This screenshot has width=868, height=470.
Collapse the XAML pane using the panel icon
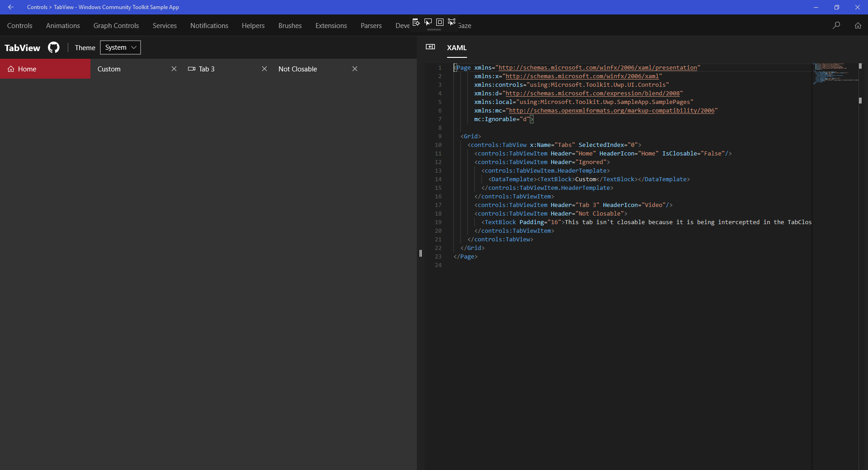pyautogui.click(x=430, y=47)
